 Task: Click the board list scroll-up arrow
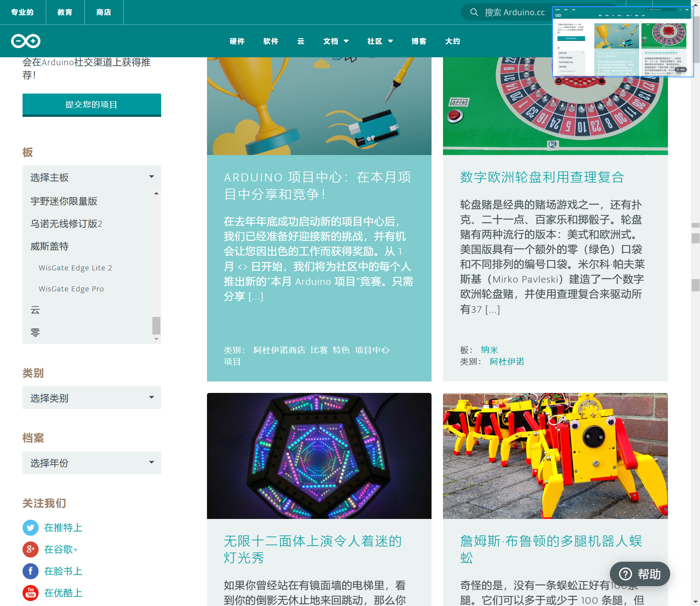156,194
